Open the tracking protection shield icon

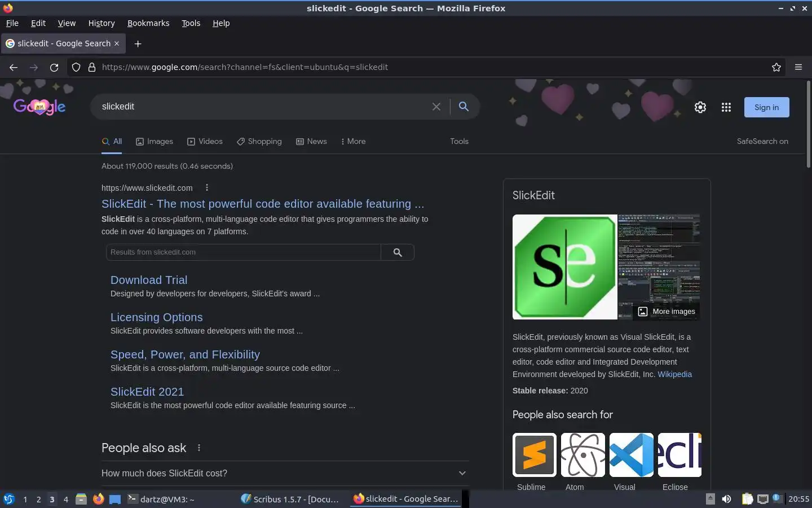pos(76,67)
